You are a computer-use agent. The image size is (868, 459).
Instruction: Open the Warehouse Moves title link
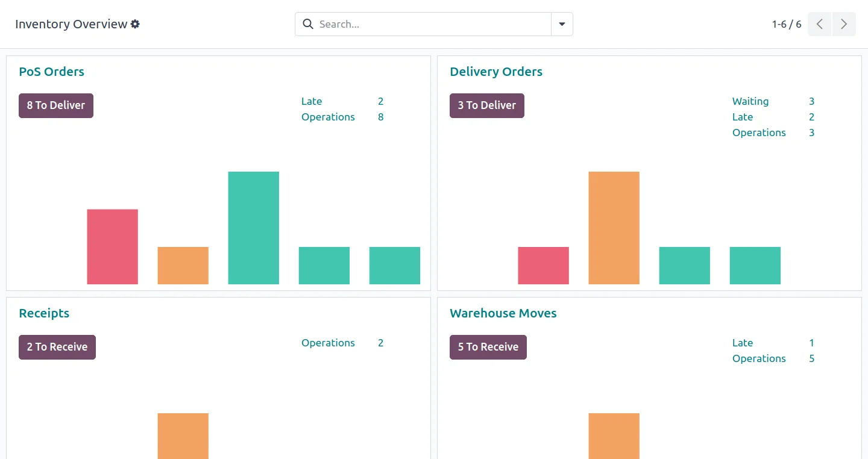[503, 313]
